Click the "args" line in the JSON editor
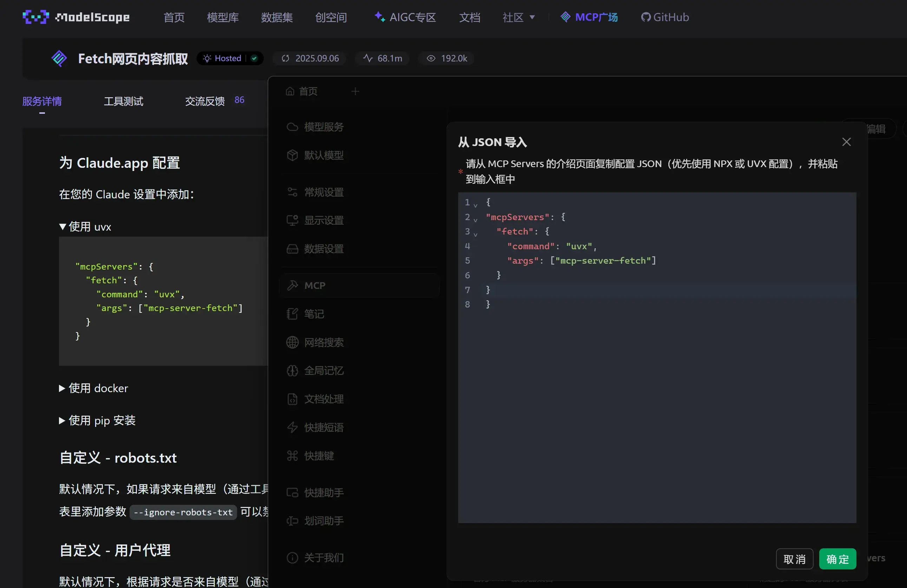The image size is (907, 588). pyautogui.click(x=581, y=261)
